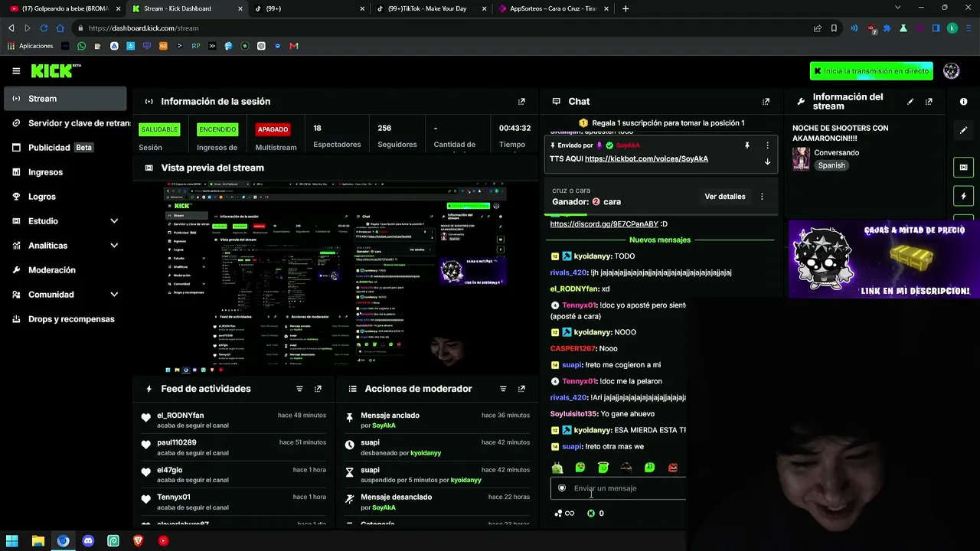Open the kickbot.com voices link
980x551 pixels.
coord(646,159)
